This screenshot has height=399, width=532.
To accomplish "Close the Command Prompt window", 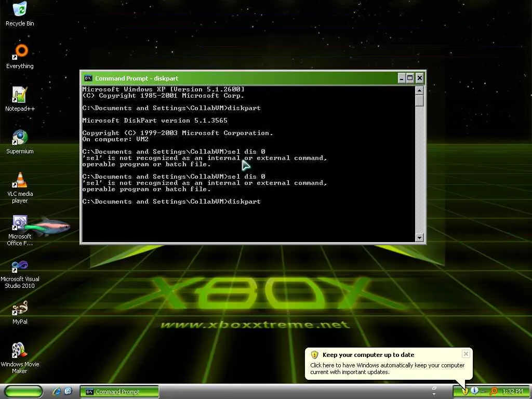I will 420,78.
